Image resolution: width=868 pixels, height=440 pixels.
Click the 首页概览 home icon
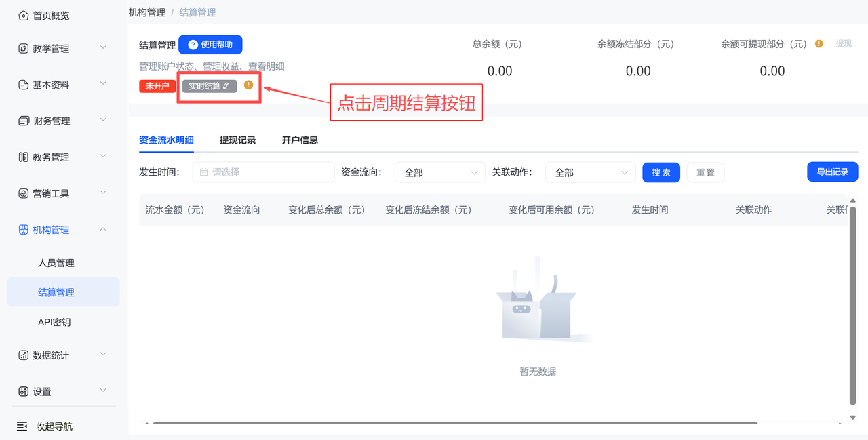[x=23, y=15]
